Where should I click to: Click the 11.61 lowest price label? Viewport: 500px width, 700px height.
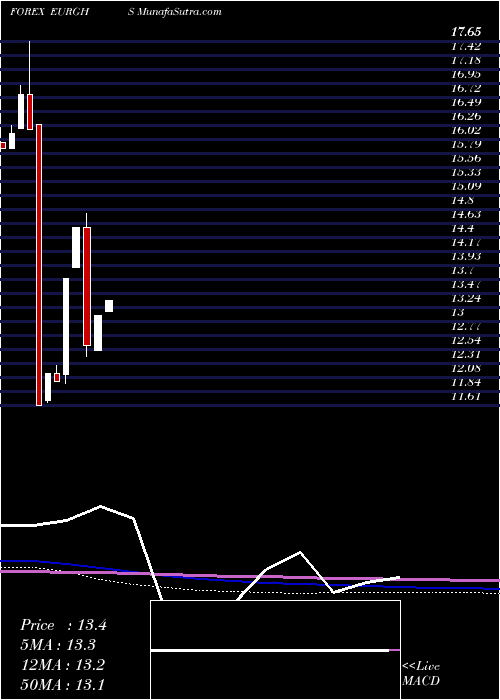tap(466, 396)
